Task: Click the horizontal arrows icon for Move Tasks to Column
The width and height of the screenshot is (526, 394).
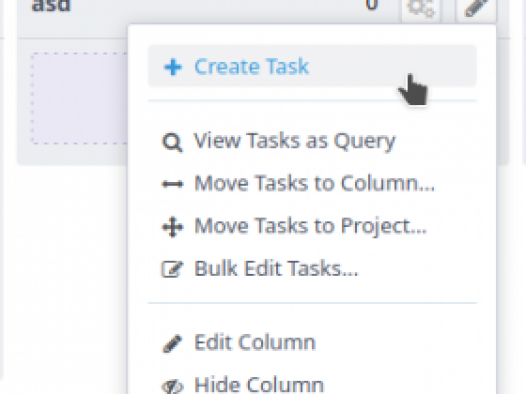Action: pyautogui.click(x=173, y=184)
